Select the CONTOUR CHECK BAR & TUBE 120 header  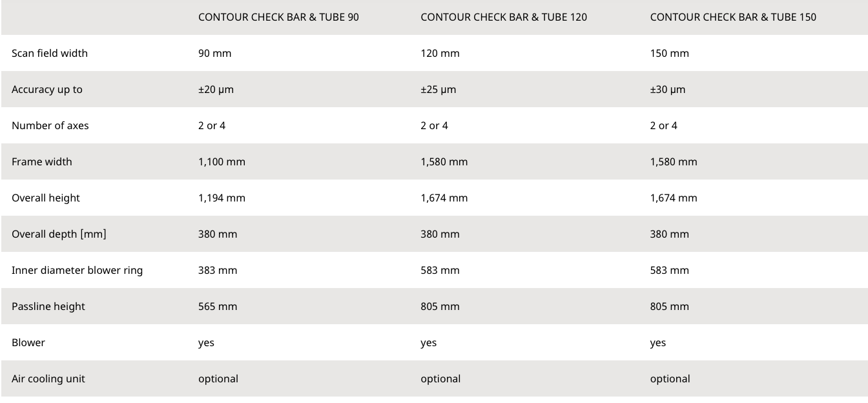(504, 17)
